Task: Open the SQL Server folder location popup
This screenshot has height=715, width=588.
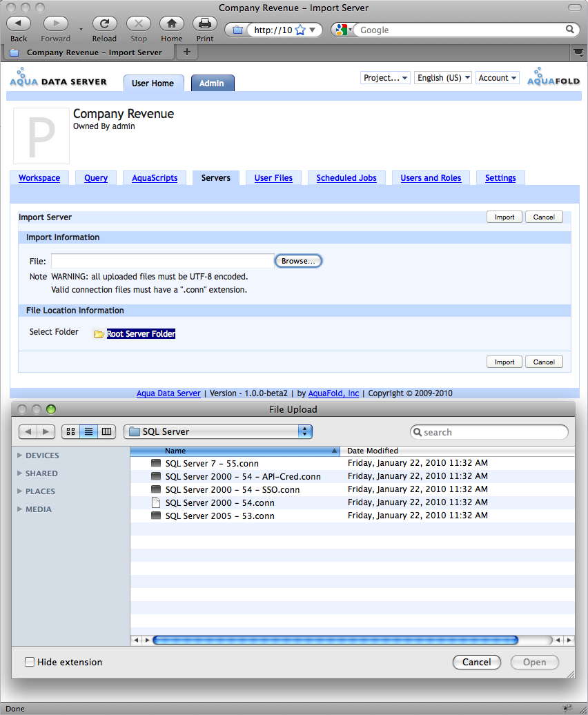Action: tap(218, 431)
